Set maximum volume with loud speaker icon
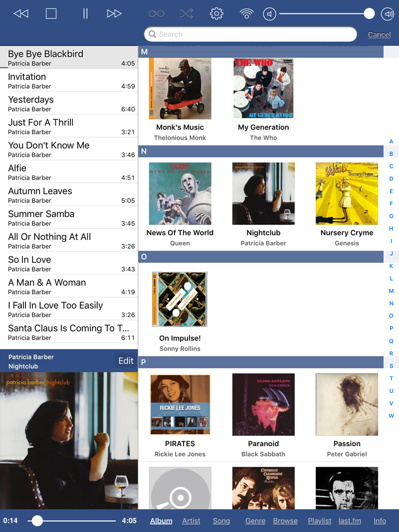Image resolution: width=399 pixels, height=532 pixels. coord(388,14)
